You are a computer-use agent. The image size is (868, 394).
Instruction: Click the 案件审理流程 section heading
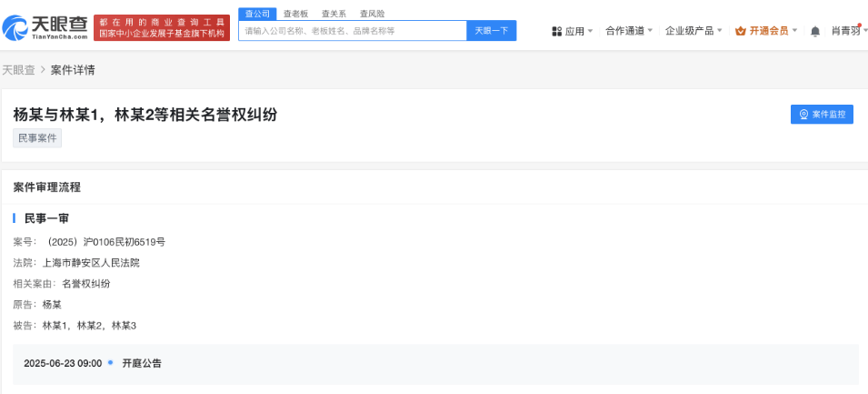click(47, 187)
